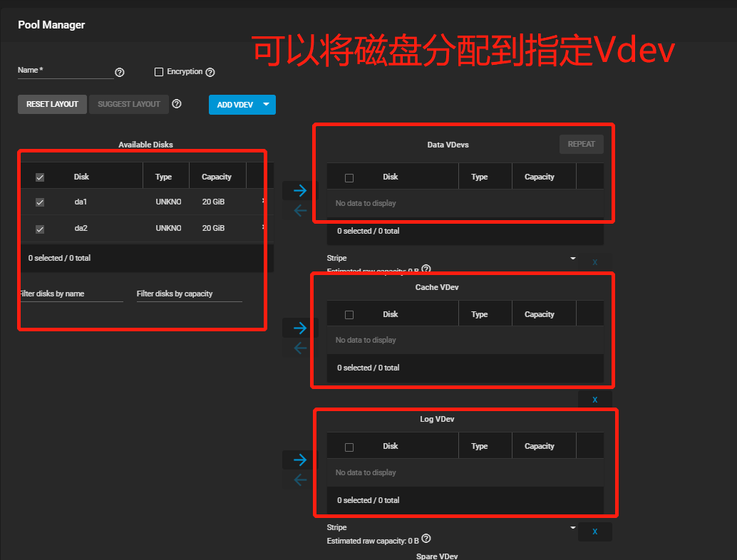Image resolution: width=737 pixels, height=560 pixels.
Task: Click the right arrow next to Log VDev
Action: 299,460
